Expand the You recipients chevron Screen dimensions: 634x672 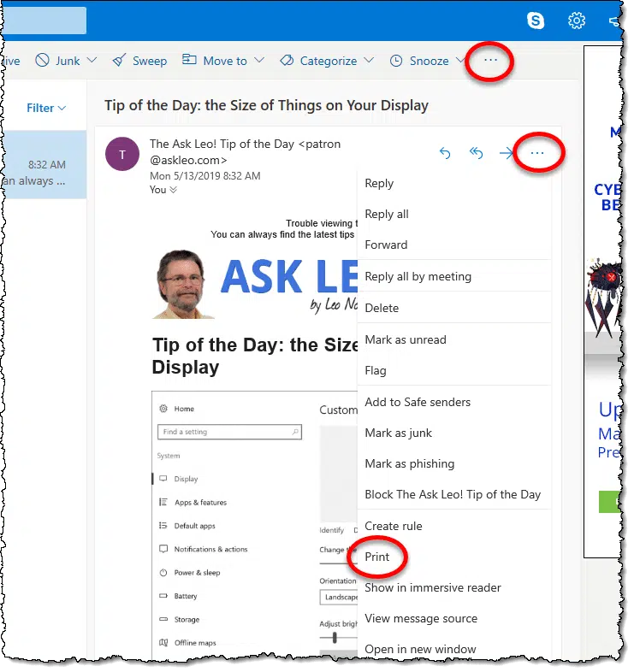click(175, 191)
